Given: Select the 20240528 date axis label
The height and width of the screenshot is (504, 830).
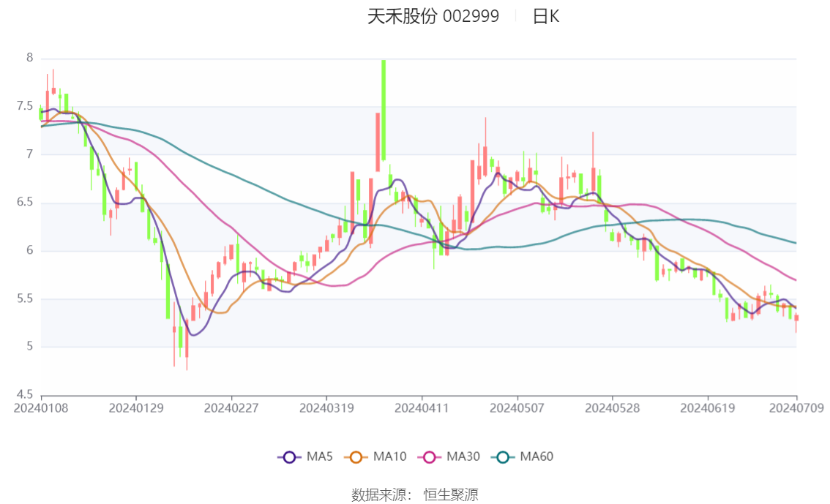Looking at the screenshot, I should point(613,408).
